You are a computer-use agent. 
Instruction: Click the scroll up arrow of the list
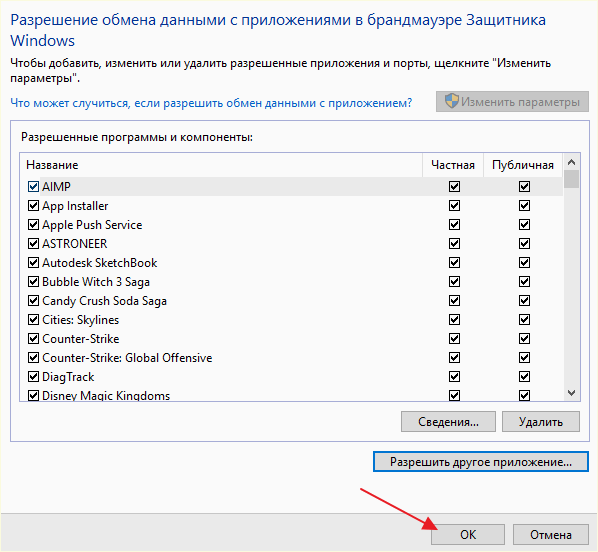pos(571,163)
